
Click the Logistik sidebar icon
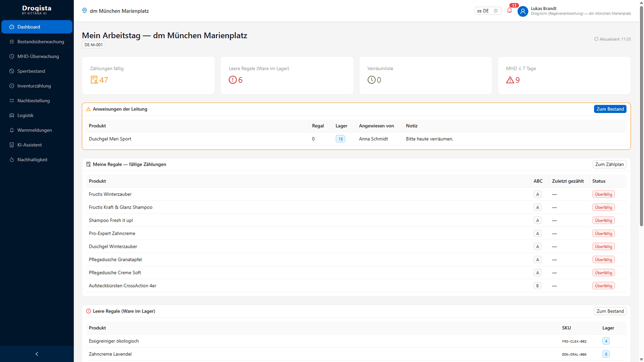[12, 115]
